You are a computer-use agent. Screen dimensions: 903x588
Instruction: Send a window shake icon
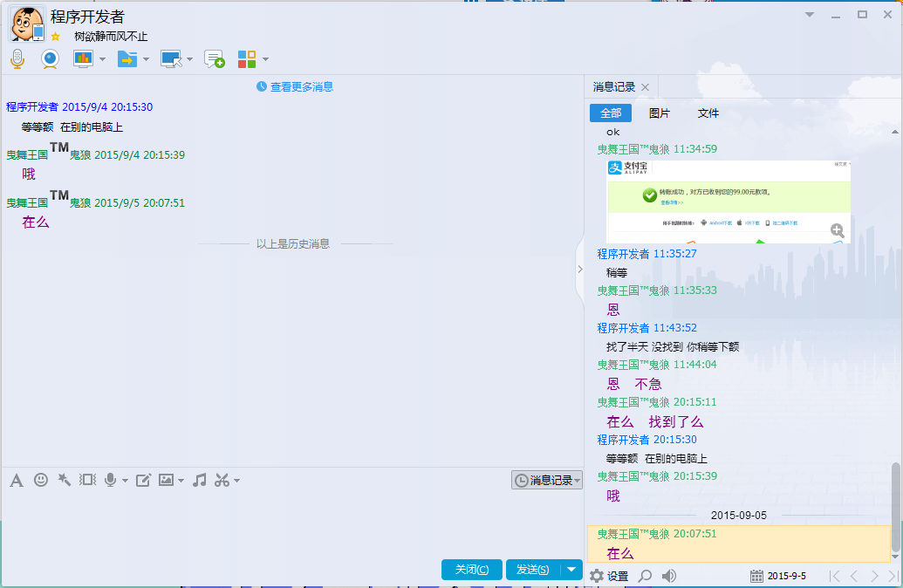point(87,480)
